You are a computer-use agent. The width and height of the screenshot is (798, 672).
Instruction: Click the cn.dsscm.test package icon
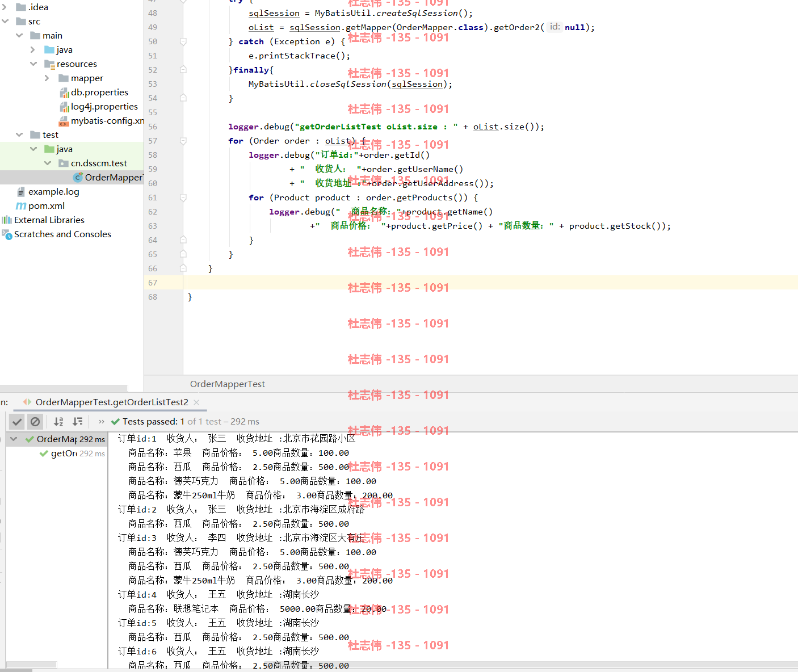64,163
